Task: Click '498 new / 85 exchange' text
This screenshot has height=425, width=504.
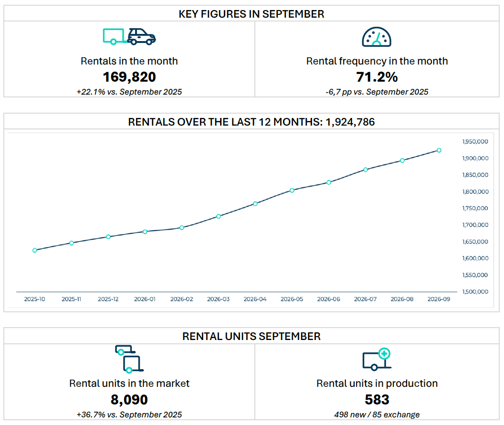Action: (377, 414)
